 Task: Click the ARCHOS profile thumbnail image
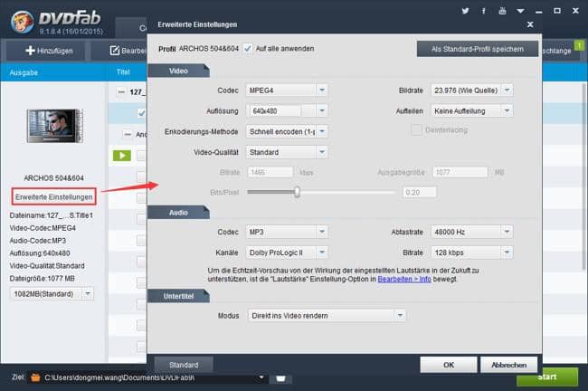(x=55, y=126)
